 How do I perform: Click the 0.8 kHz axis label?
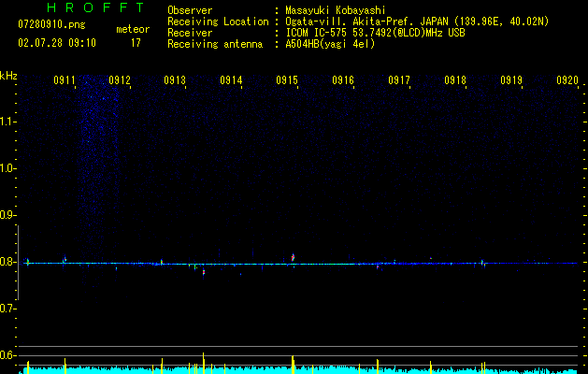tap(7, 262)
